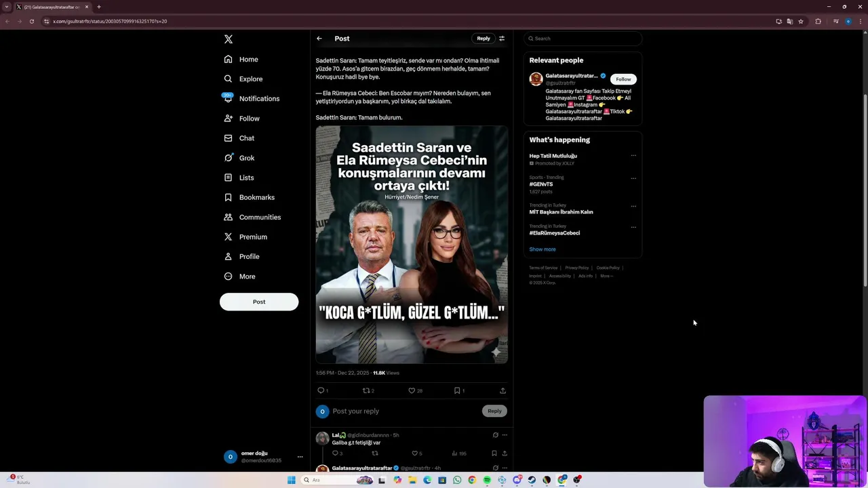Open a new browser tab

click(99, 7)
